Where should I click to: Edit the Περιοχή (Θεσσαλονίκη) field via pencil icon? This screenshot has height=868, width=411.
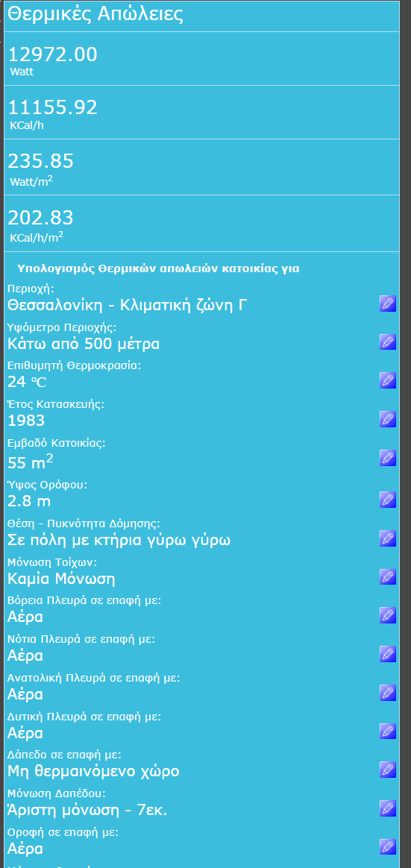click(x=388, y=304)
